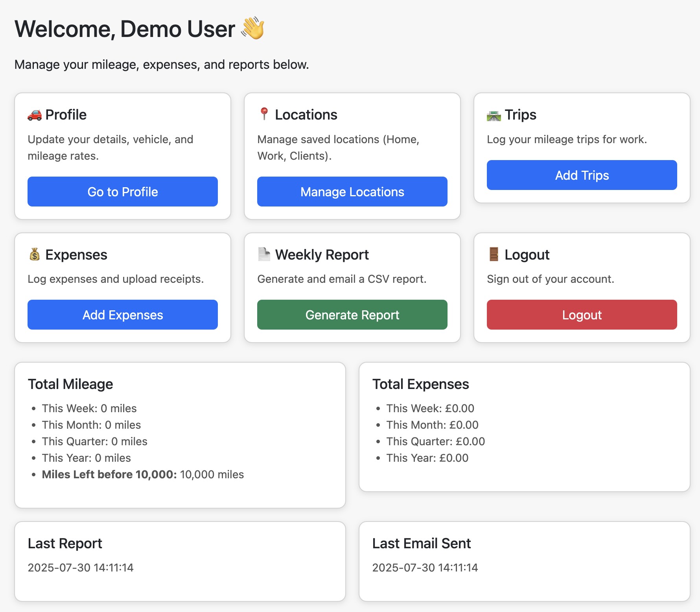Click 'Update your details, vehicle' description

pos(110,147)
